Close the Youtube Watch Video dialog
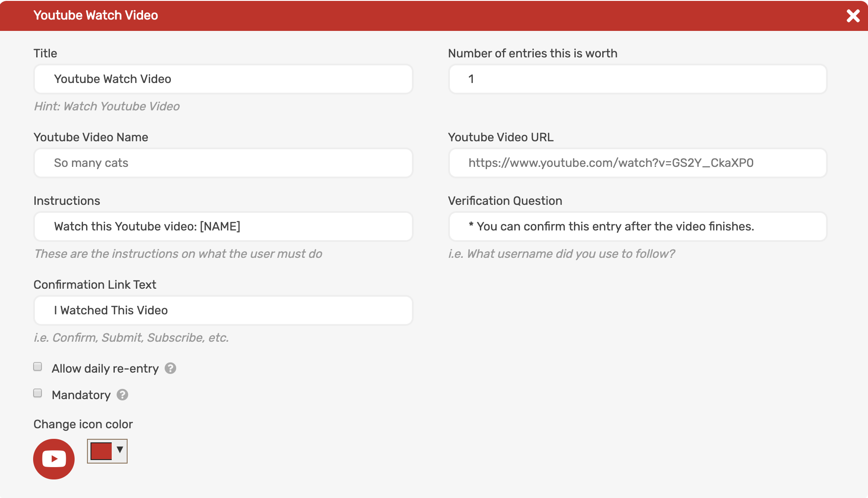The height and width of the screenshot is (498, 868). [x=853, y=15]
